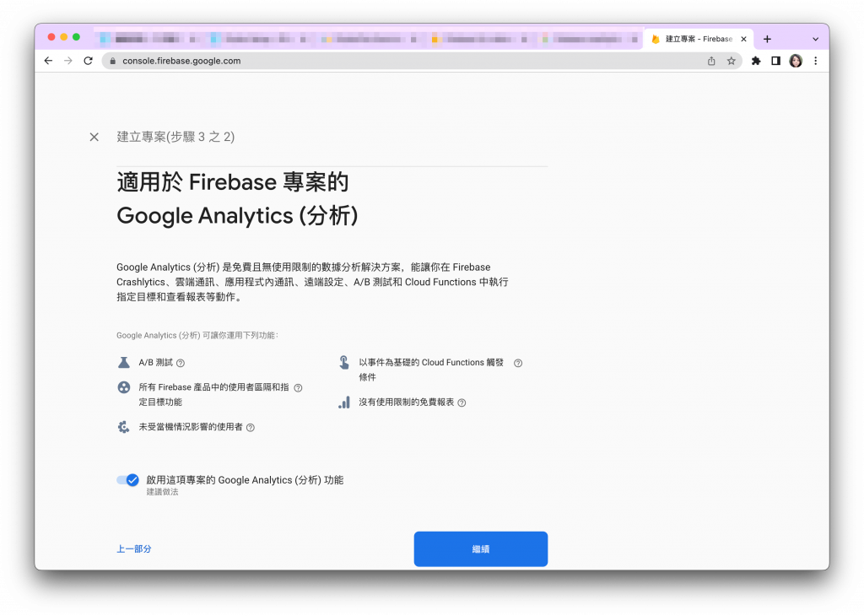
Task: Click help icon next to A/B 測試
Action: 181,363
